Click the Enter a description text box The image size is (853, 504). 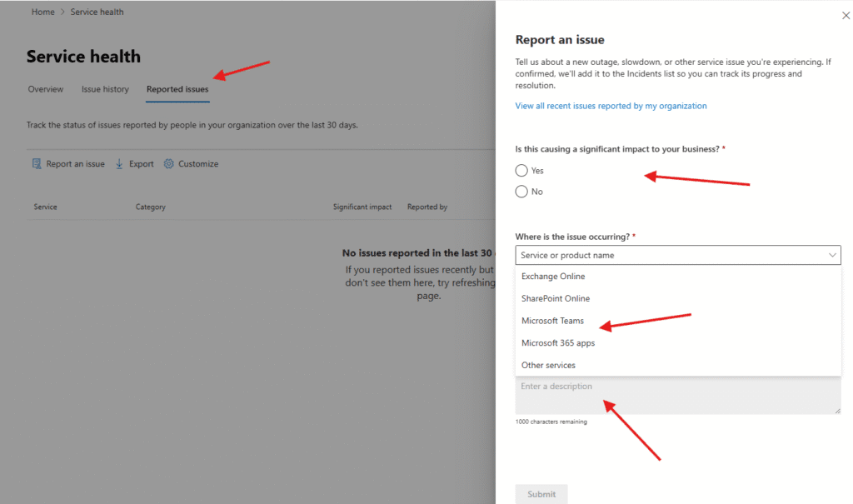677,397
